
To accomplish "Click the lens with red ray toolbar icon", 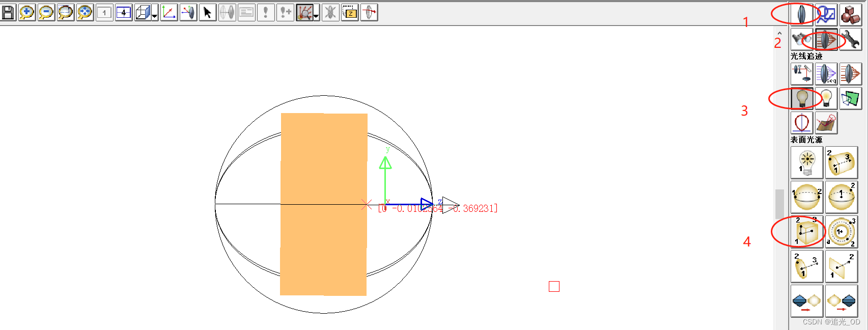I will pos(369,12).
